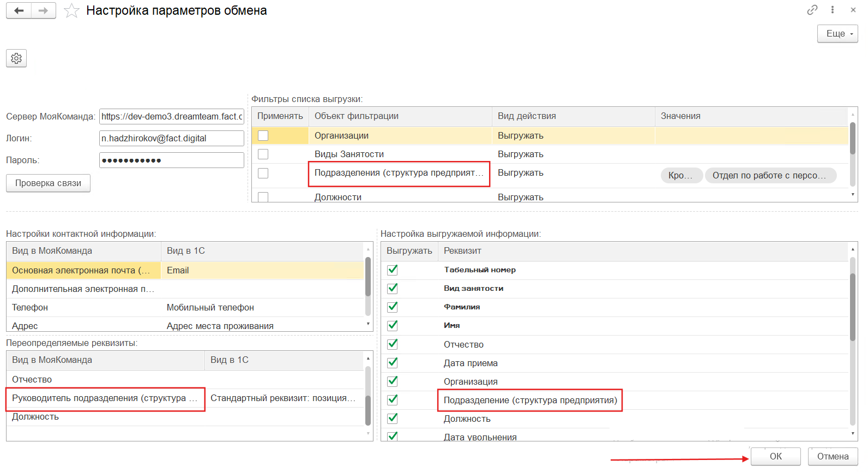Click the Проверка связи button
The height and width of the screenshot is (472, 868).
[x=48, y=183]
